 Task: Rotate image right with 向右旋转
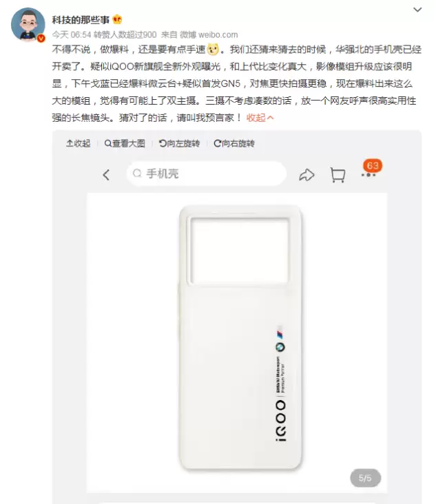pyautogui.click(x=234, y=143)
